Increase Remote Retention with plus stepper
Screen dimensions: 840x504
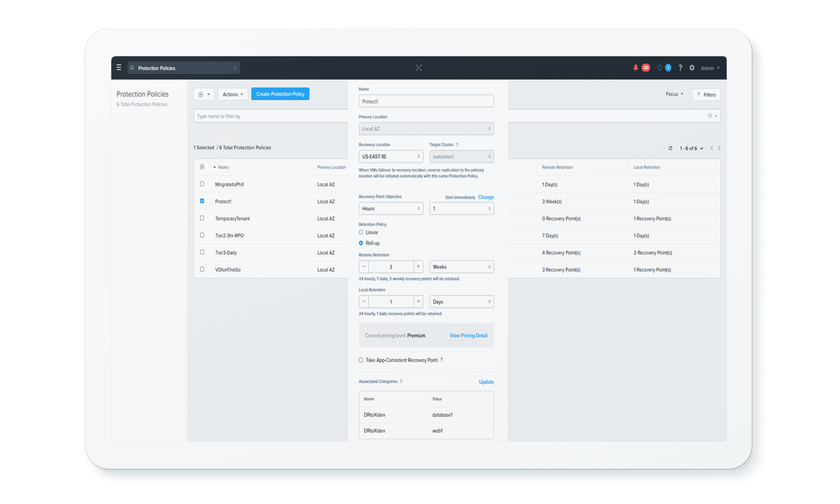point(418,267)
